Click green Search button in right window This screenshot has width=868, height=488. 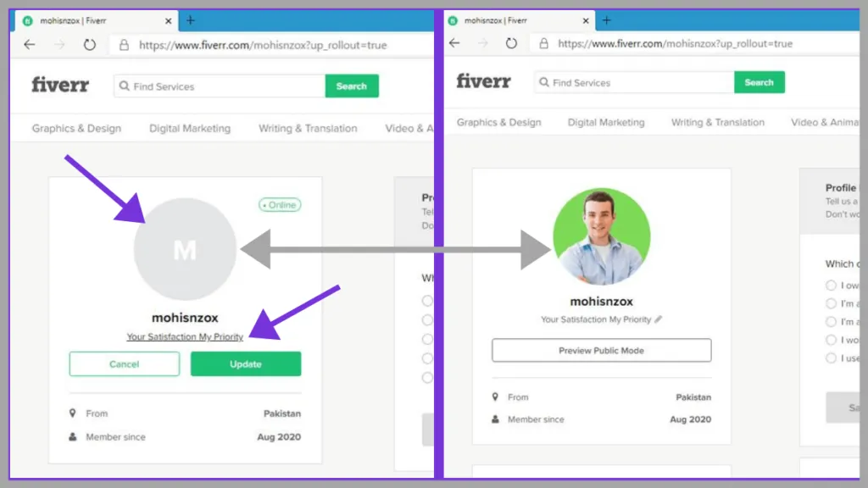coord(759,82)
